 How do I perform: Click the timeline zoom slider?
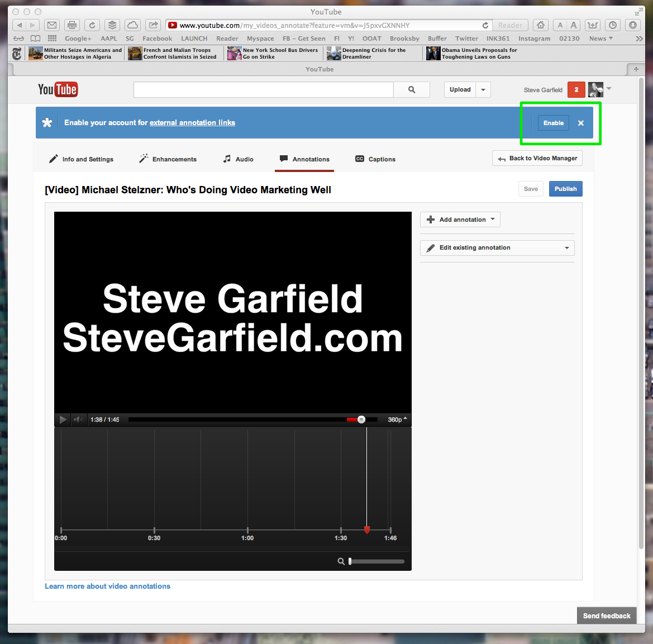(x=376, y=561)
